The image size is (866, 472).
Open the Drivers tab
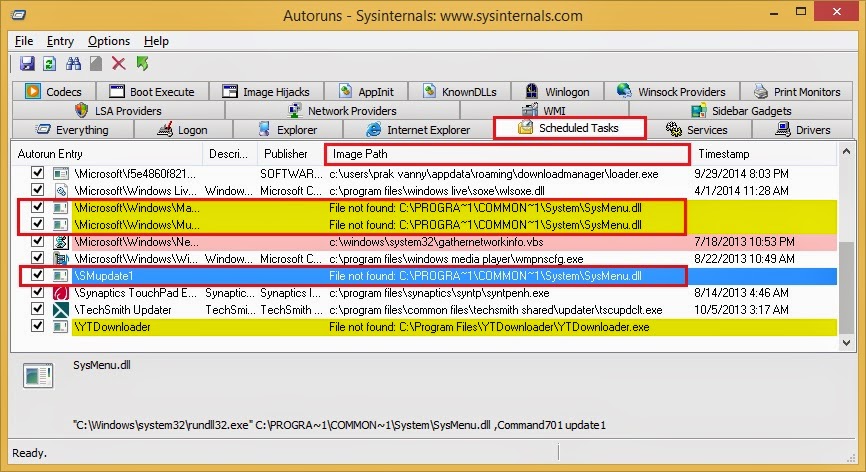click(803, 130)
